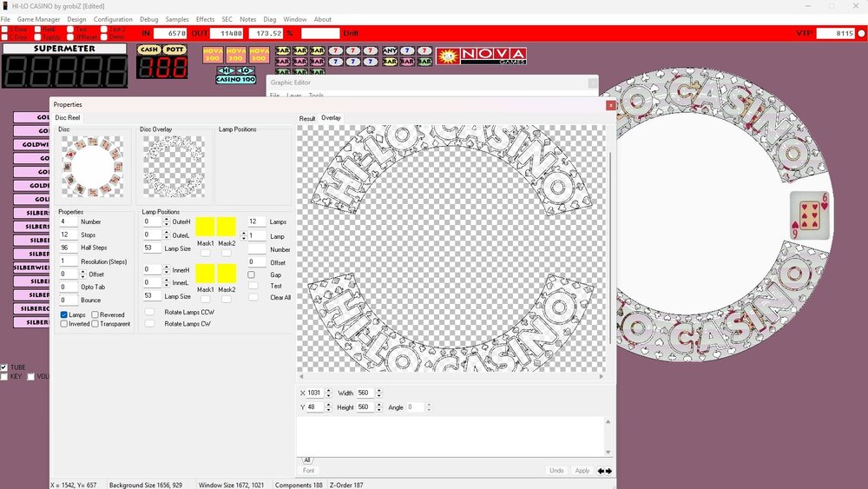Close the Properties window
The width and height of the screenshot is (868, 489).
click(610, 105)
